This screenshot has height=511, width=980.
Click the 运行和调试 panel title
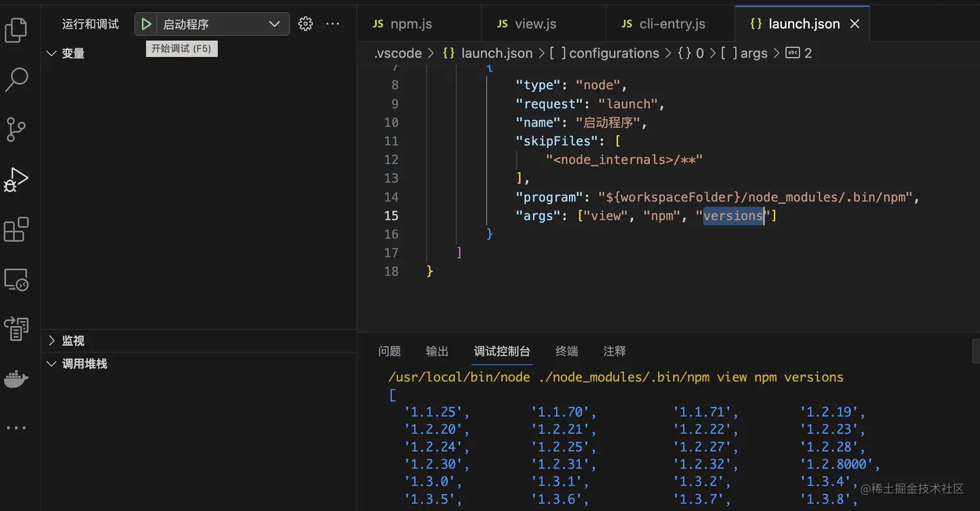point(90,24)
